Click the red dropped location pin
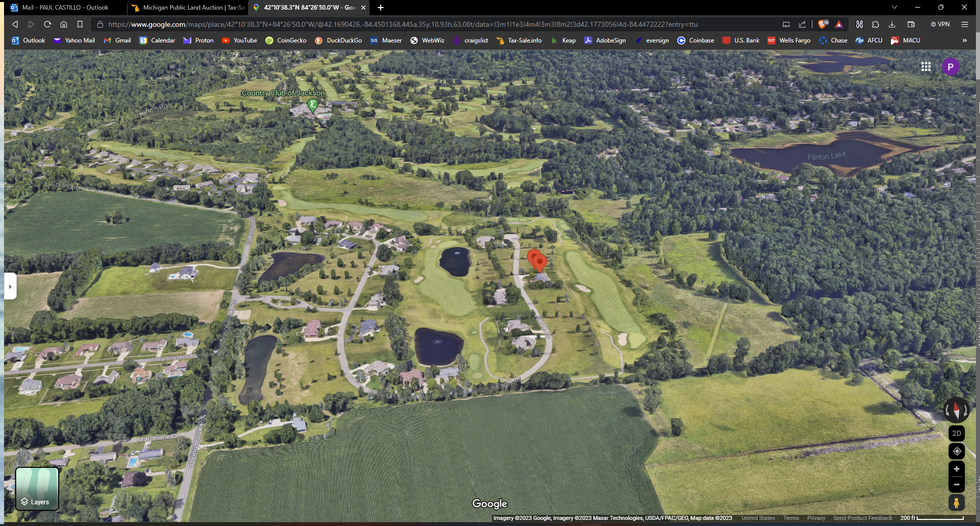980x526 pixels. 539,262
